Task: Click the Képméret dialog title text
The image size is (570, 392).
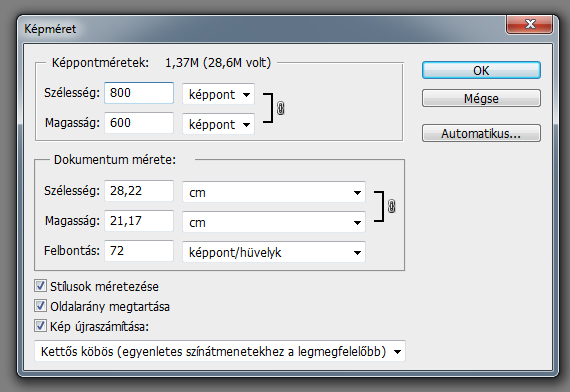Action: tap(50, 29)
